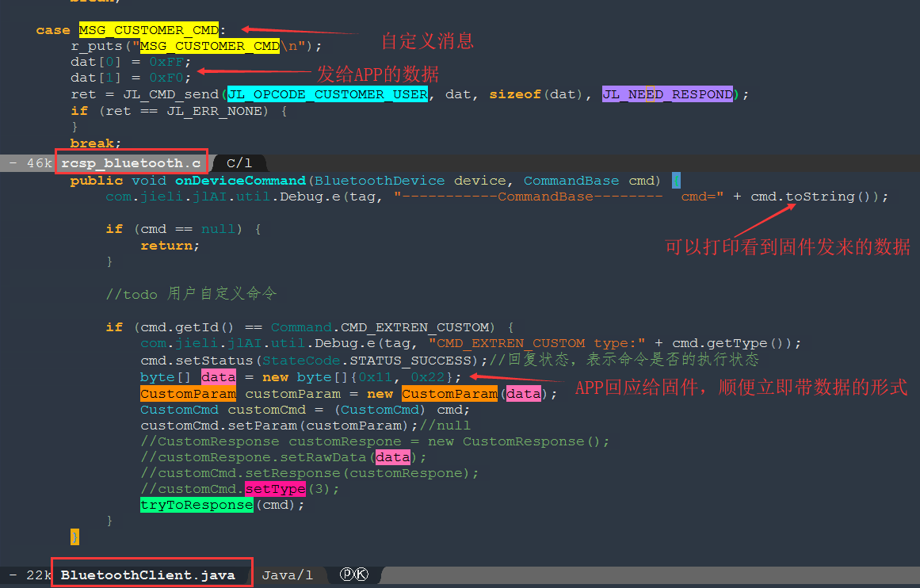Click MSG_CUSTOMER_CMD inside the r_puts string
This screenshot has height=588, width=920.
coord(209,46)
